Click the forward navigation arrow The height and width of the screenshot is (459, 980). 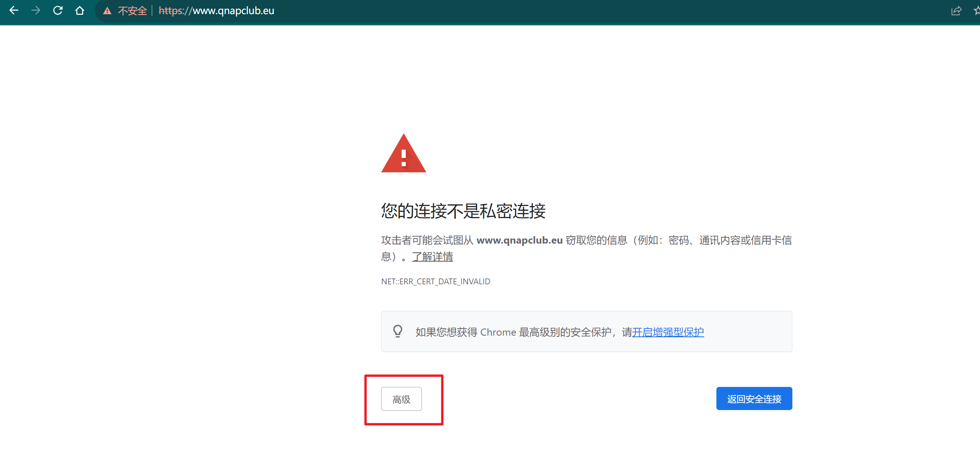(x=36, y=11)
